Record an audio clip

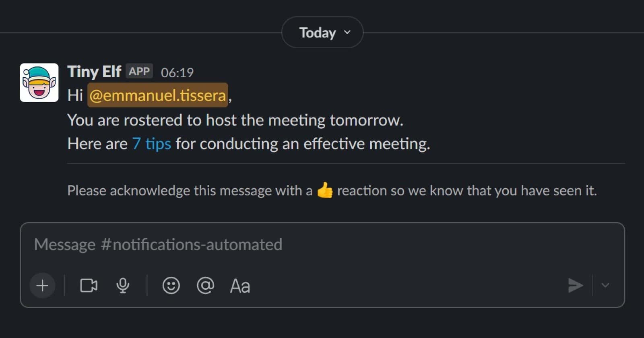123,286
